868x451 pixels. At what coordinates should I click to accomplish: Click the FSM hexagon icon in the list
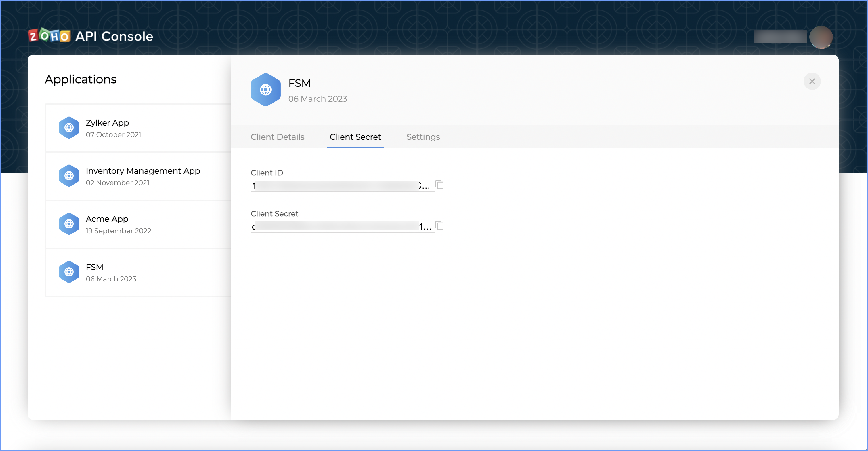click(x=69, y=272)
